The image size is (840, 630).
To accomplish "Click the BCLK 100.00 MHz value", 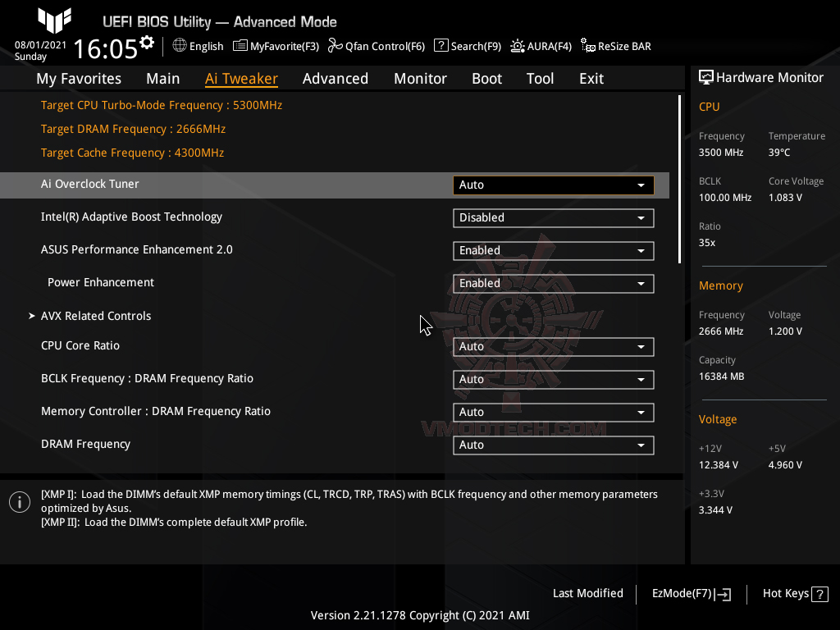I will [x=725, y=198].
